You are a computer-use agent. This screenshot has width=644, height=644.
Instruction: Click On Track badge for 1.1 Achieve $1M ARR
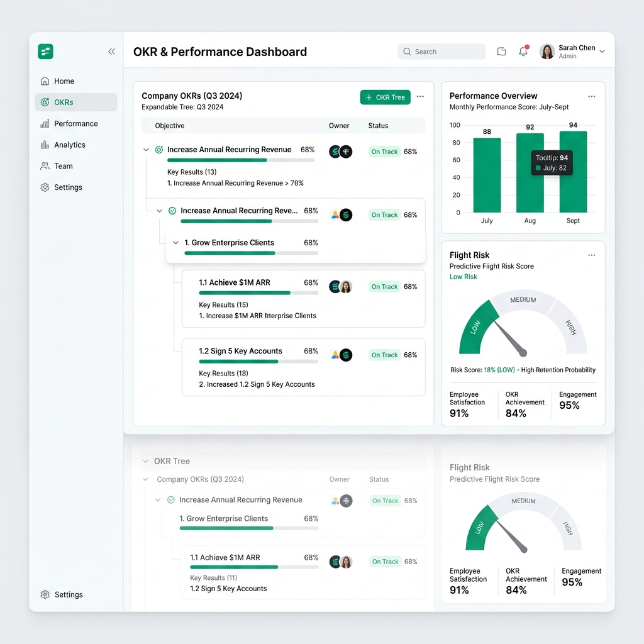[x=384, y=287]
